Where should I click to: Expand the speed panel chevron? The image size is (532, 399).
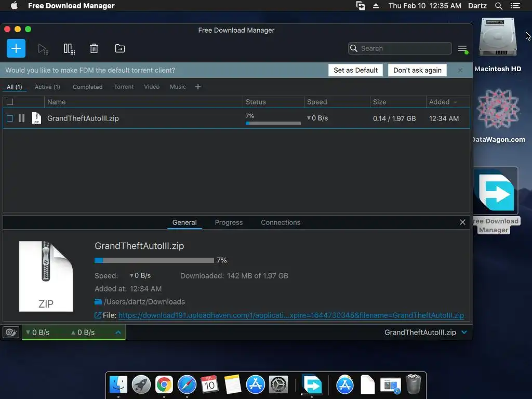pyautogui.click(x=118, y=332)
